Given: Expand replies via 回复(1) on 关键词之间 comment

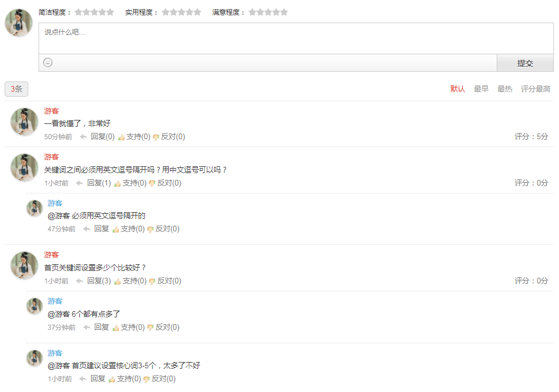Looking at the screenshot, I should (x=99, y=183).
